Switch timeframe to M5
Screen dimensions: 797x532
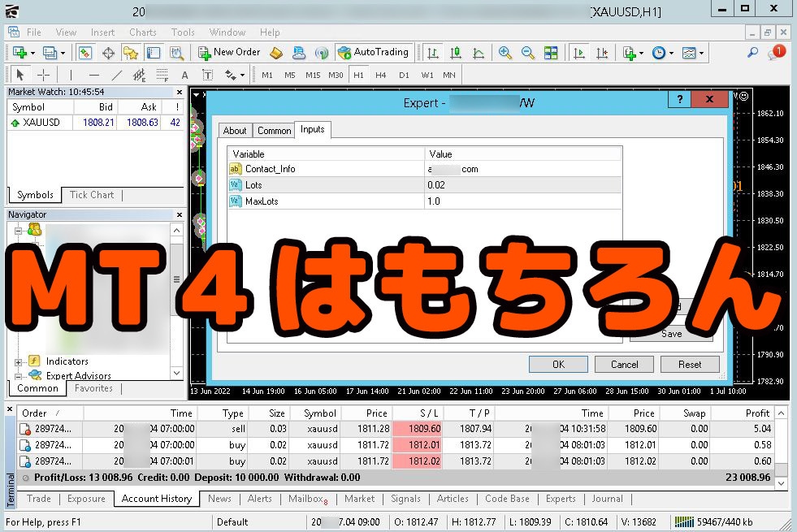pos(290,76)
